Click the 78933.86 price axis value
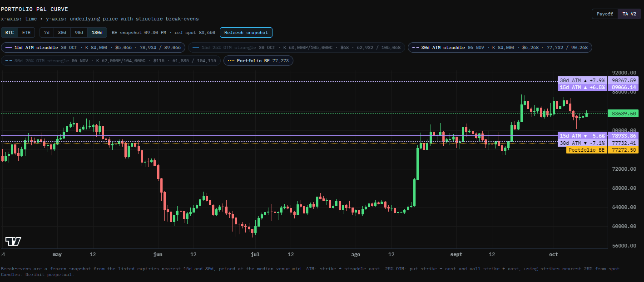 pyautogui.click(x=623, y=136)
